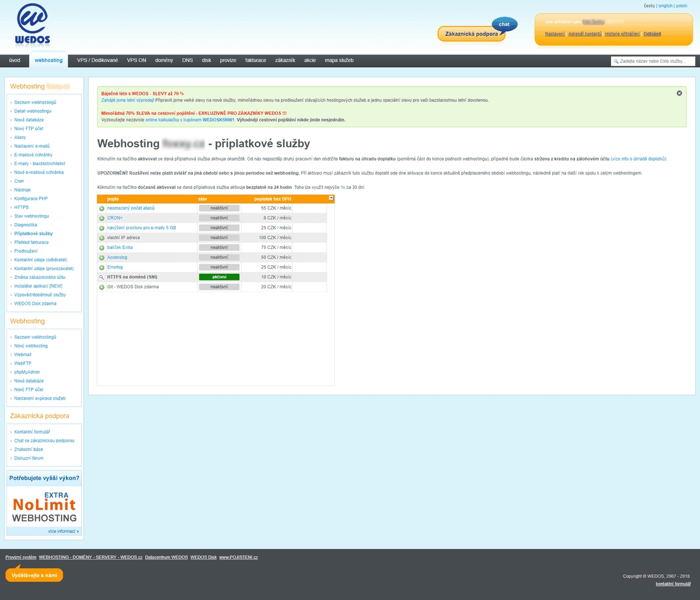Open Webmail sidebar link
The image size is (700, 600).
23,354
